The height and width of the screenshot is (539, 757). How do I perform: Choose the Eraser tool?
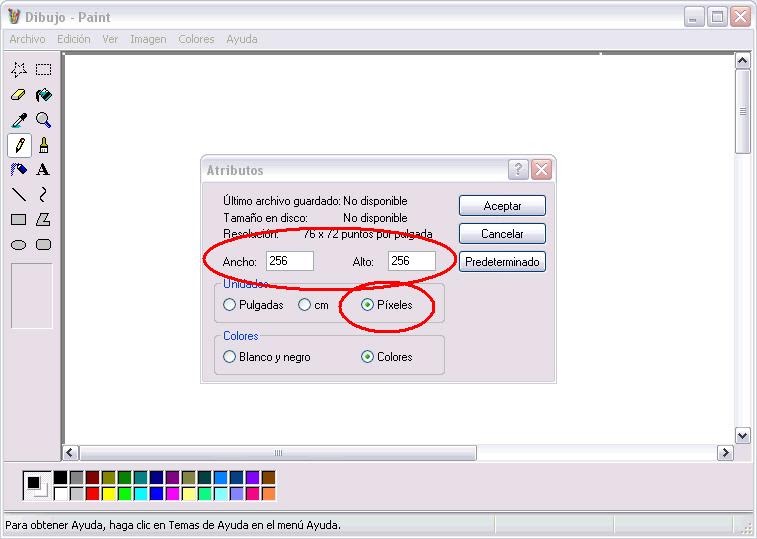coord(19,95)
